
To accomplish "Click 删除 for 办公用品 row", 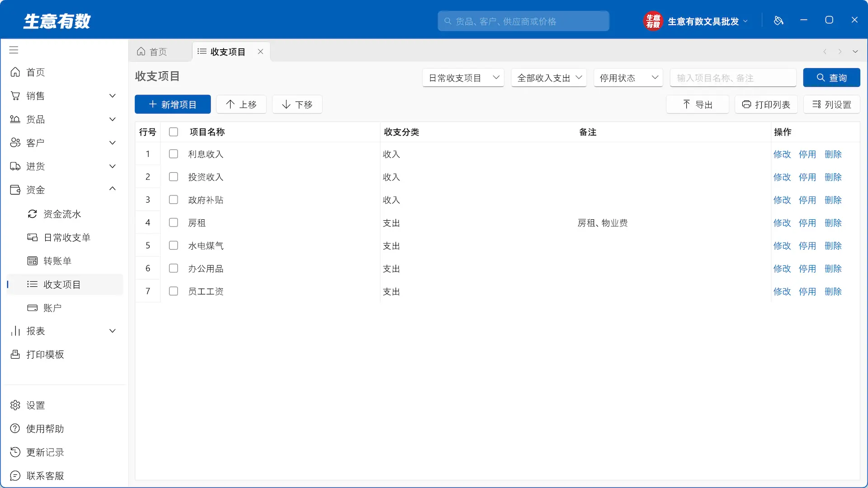I will 833,269.
